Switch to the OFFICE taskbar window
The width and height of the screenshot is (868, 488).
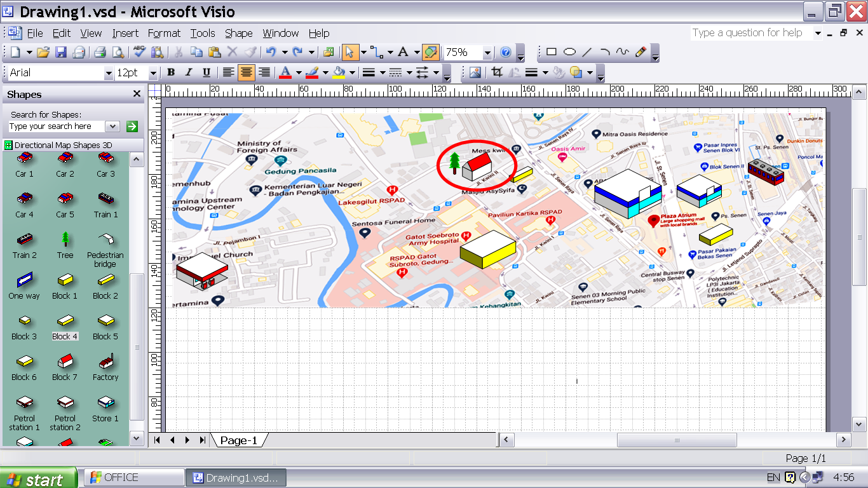(134, 477)
